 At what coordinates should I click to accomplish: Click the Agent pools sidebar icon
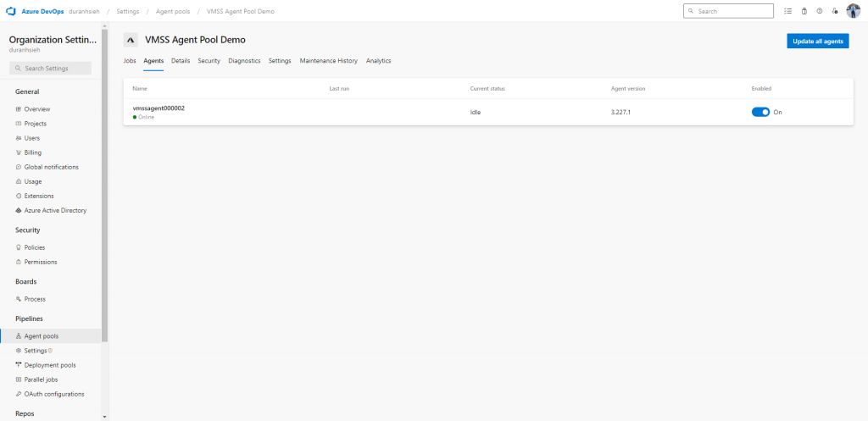(19, 336)
